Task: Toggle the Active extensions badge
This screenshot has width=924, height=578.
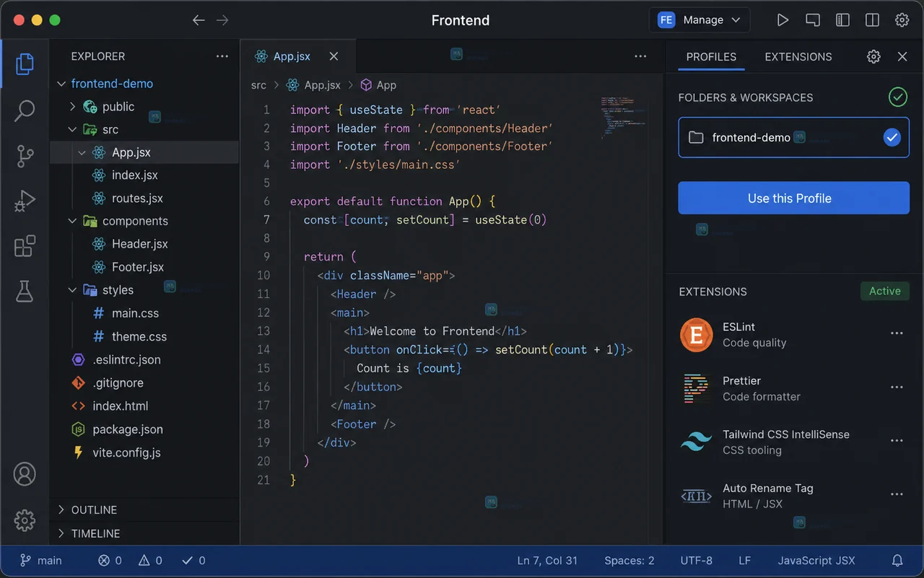Action: (885, 292)
